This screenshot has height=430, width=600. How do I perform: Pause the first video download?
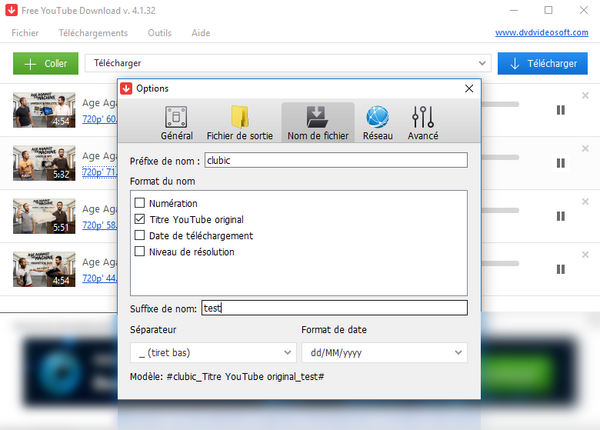(x=561, y=110)
